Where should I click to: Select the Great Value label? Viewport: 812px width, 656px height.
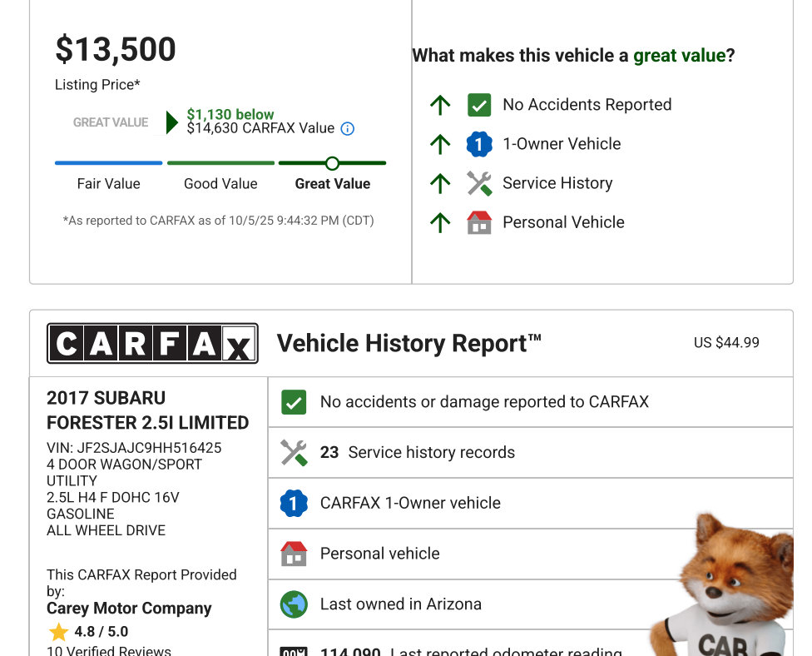pos(332,184)
